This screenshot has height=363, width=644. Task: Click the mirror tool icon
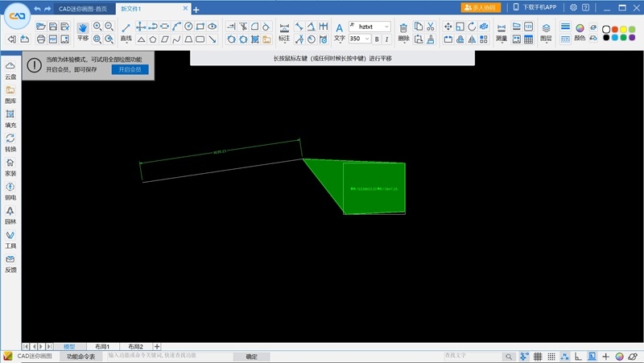[x=472, y=39]
